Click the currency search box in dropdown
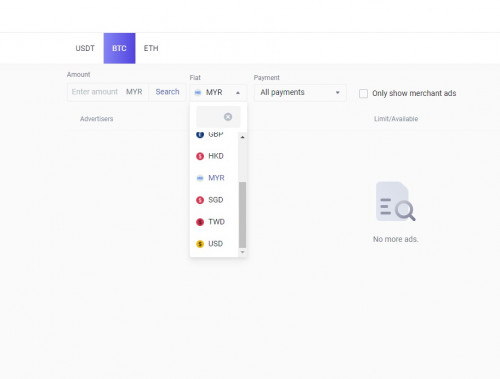500x379 pixels. pos(218,117)
